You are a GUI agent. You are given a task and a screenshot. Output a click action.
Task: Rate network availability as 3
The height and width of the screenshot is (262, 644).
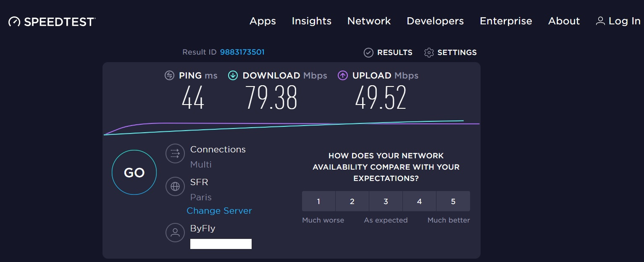tap(386, 201)
